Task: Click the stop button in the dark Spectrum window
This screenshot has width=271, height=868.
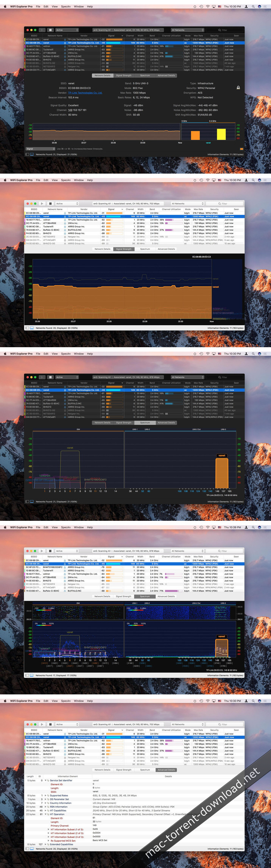Action: pos(50,377)
